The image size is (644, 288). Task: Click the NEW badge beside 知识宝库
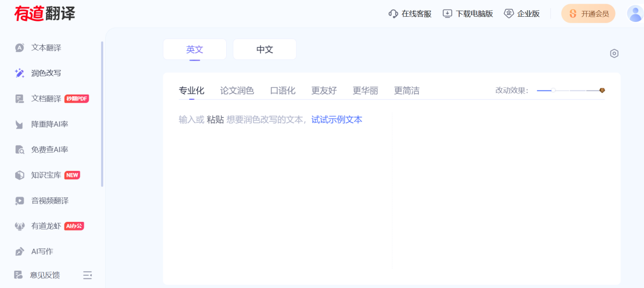coord(72,175)
